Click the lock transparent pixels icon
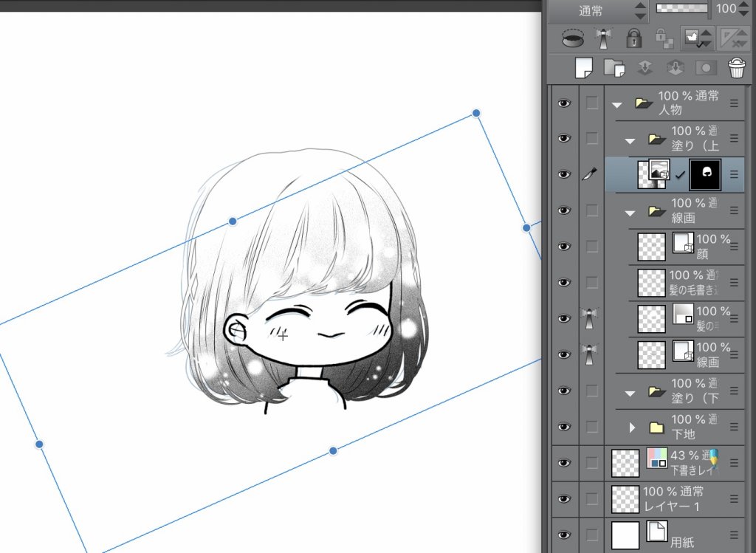The height and width of the screenshot is (553, 756). click(663, 38)
